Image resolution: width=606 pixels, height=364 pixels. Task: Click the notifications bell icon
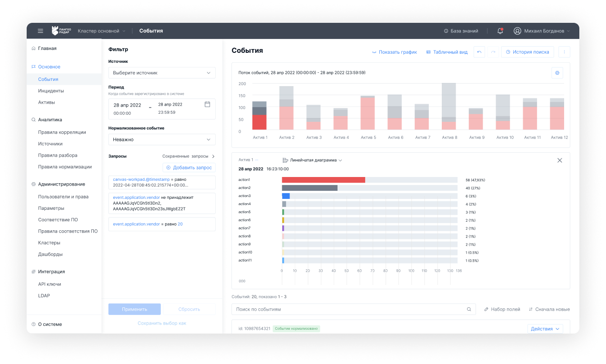pyautogui.click(x=500, y=31)
